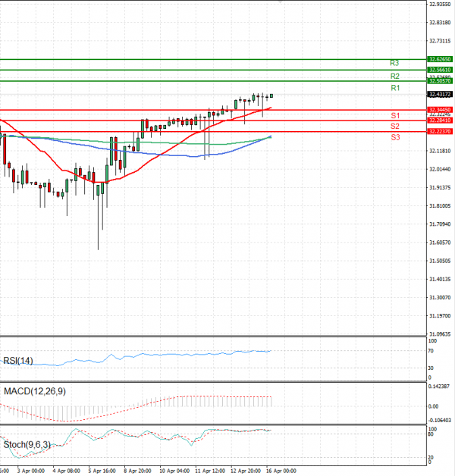Click the 32.34450 support price tag
This screenshot has height=476, width=455.
tap(440, 110)
